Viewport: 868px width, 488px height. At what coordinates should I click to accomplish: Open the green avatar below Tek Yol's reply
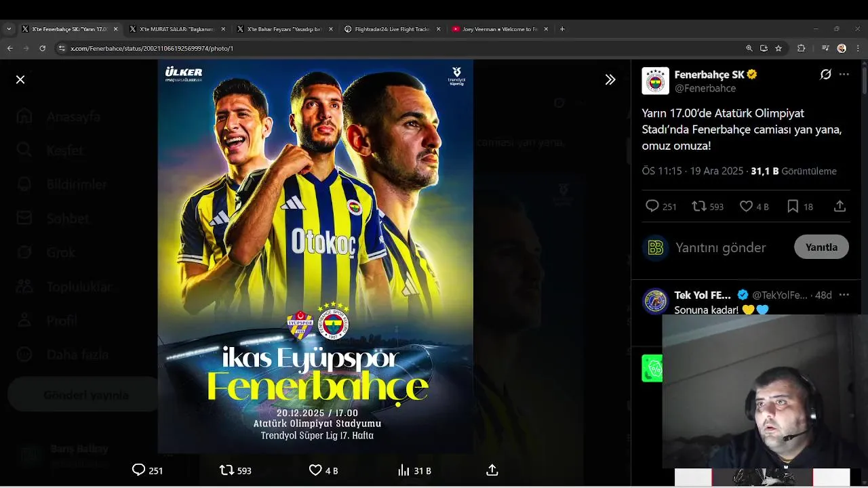click(x=652, y=368)
